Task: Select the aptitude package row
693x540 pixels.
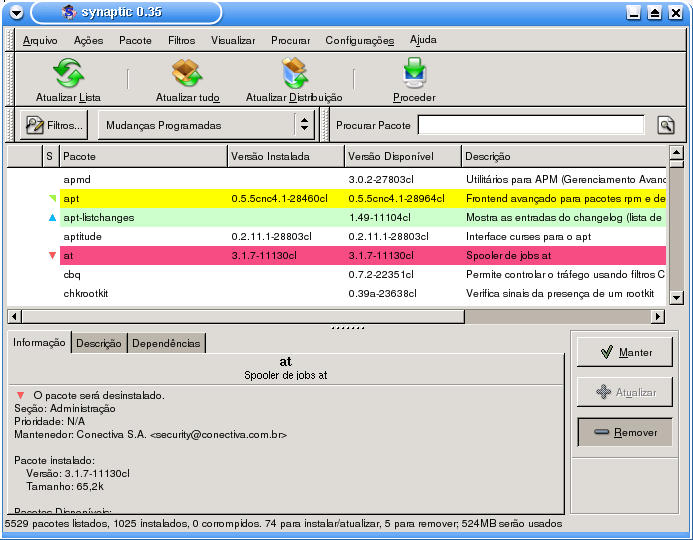Action: pos(336,236)
